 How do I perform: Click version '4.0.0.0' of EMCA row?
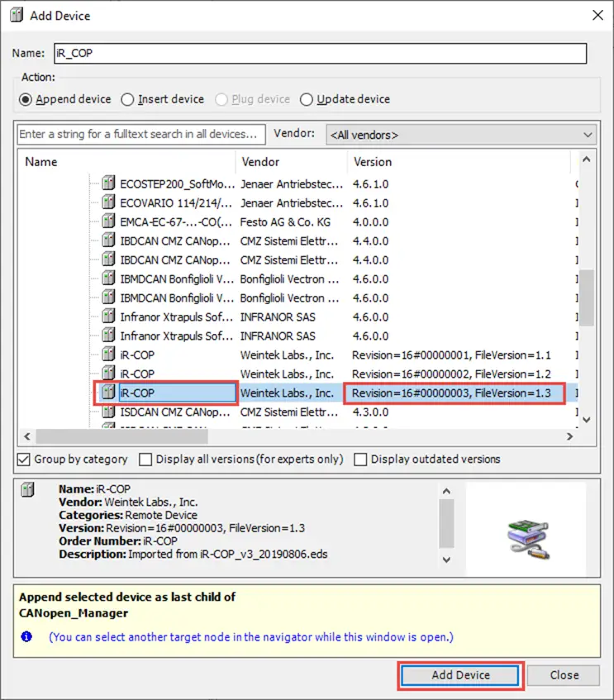(x=371, y=221)
